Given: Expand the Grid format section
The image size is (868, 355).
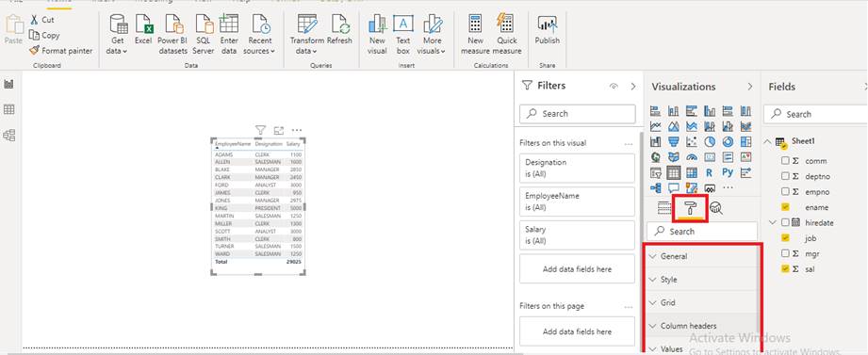Looking at the screenshot, I should [x=702, y=303].
